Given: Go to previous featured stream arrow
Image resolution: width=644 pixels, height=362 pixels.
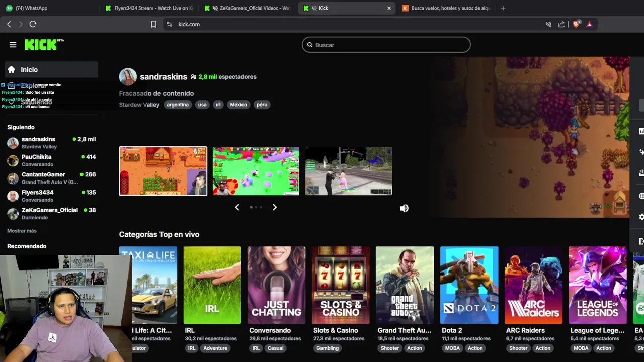Looking at the screenshot, I should pyautogui.click(x=237, y=207).
